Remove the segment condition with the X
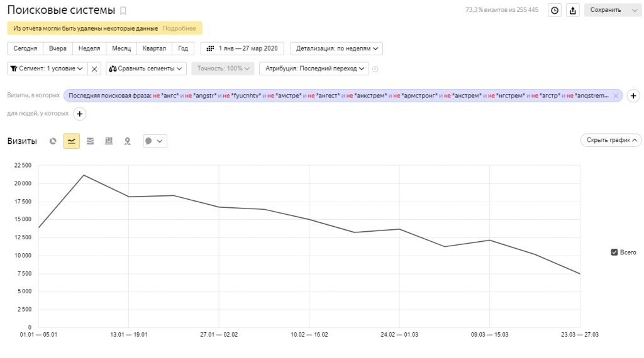The height and width of the screenshot is (358, 644). click(x=94, y=68)
